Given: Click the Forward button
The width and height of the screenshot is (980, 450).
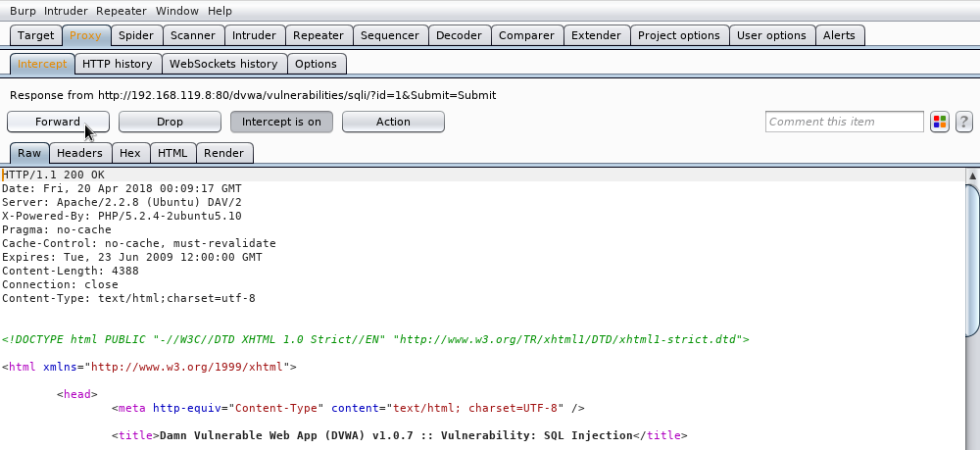Looking at the screenshot, I should click(58, 122).
